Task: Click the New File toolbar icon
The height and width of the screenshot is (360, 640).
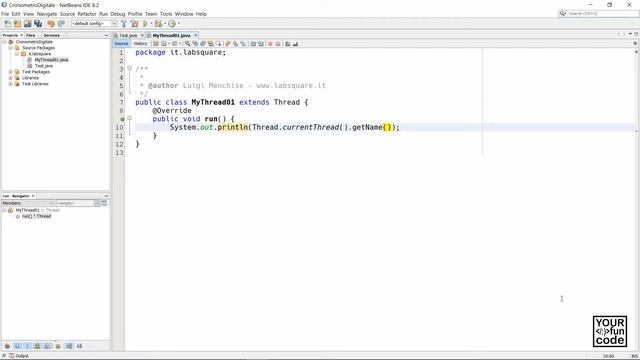Action: pyautogui.click(x=7, y=24)
